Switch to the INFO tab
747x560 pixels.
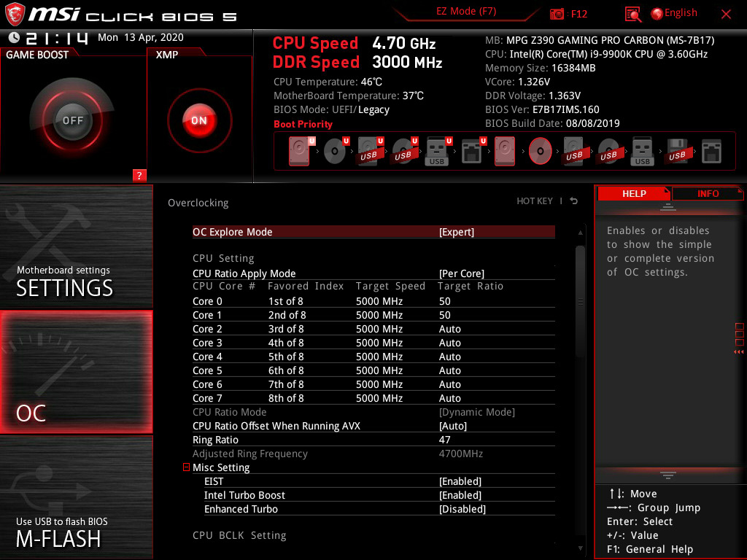[x=708, y=193]
